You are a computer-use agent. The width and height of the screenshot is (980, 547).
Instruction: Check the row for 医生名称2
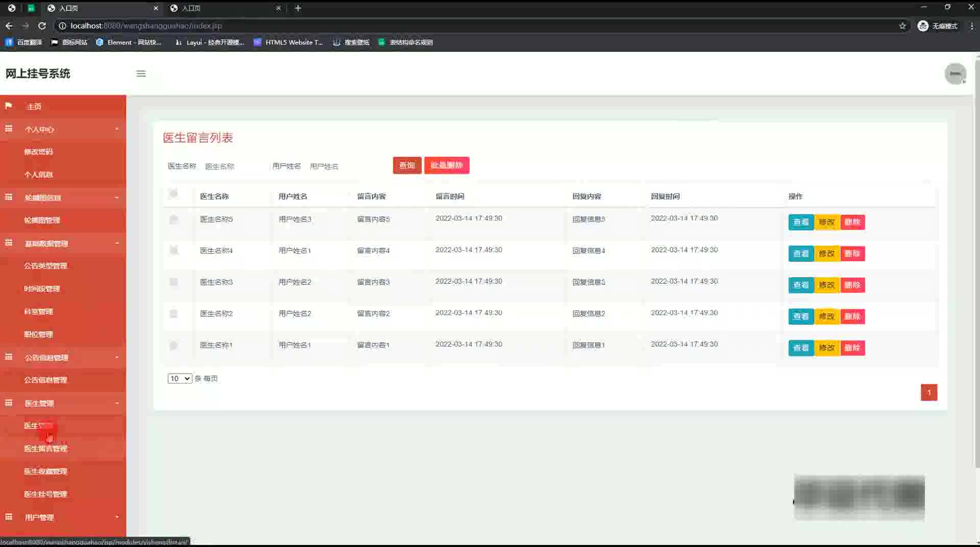tap(174, 314)
